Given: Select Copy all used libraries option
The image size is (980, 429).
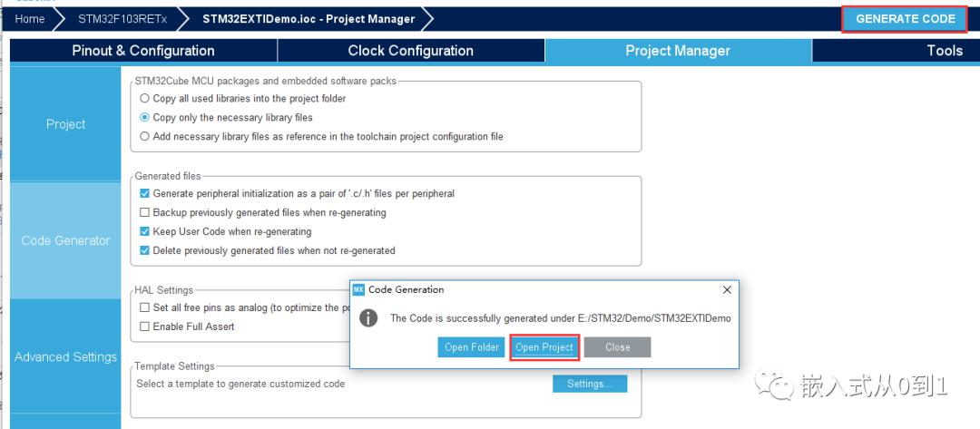Looking at the screenshot, I should (145, 98).
